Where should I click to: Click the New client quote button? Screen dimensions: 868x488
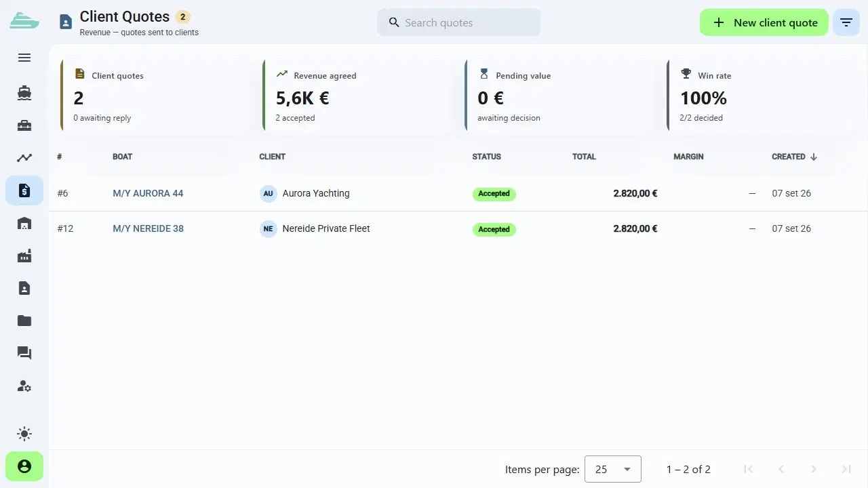[764, 22]
